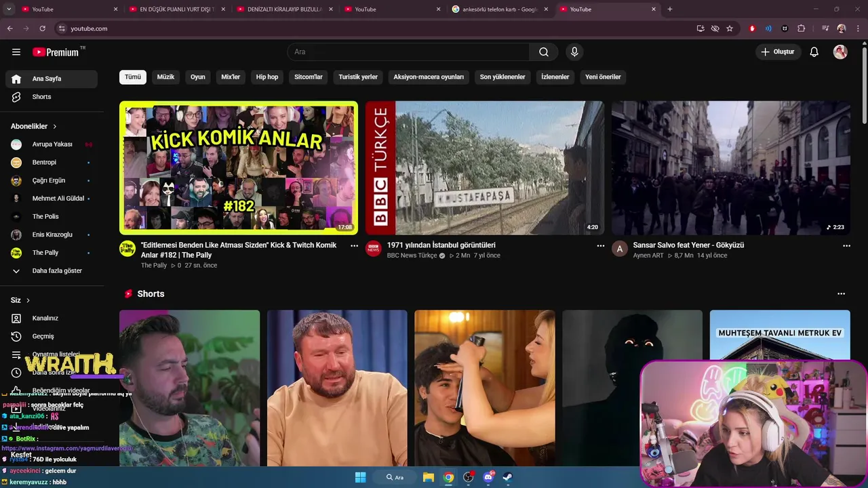The width and height of the screenshot is (868, 488).
Task: Open Geçmiş watch history
Action: 52,336
